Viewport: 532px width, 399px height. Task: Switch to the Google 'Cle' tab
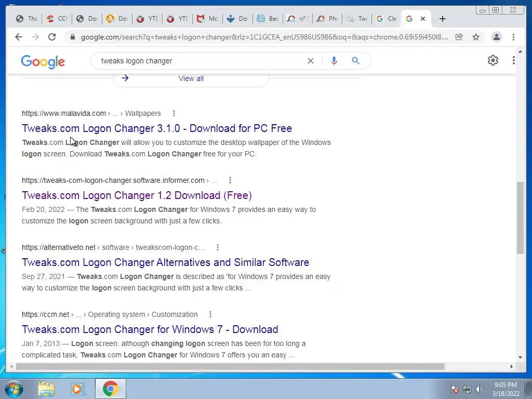387,19
